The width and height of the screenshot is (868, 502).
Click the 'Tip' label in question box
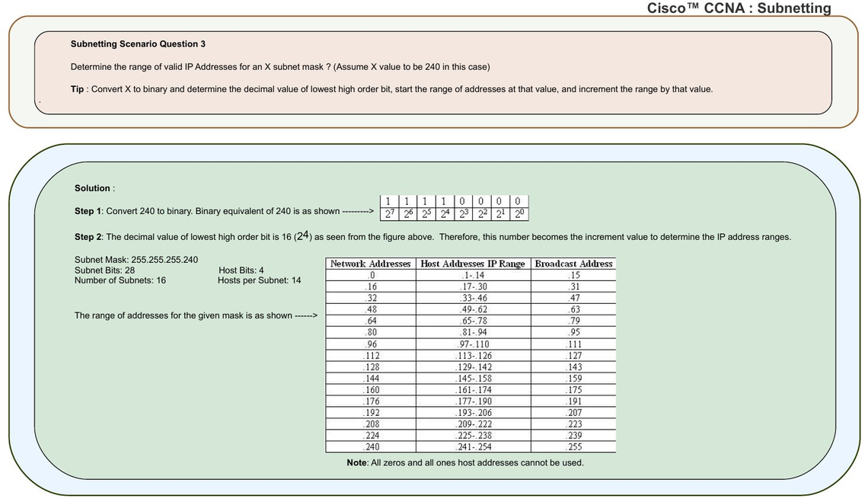(77, 89)
